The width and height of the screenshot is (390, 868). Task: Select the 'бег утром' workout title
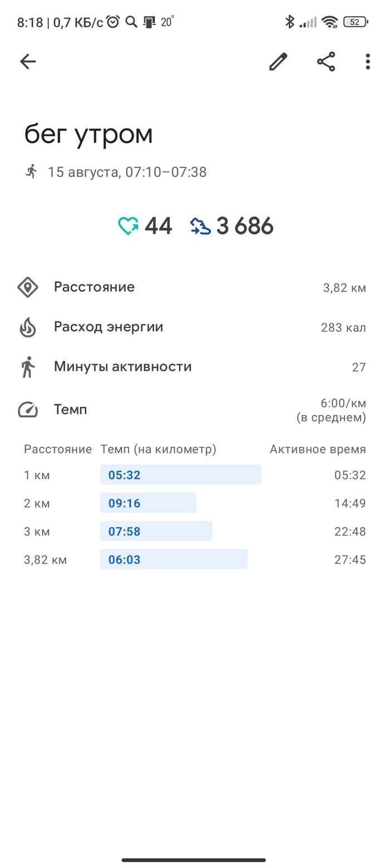[89, 134]
